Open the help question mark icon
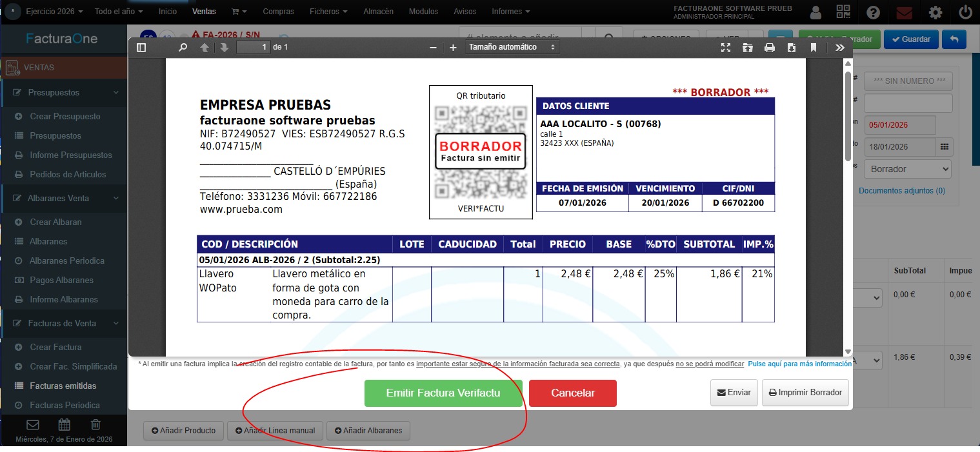 874,12
